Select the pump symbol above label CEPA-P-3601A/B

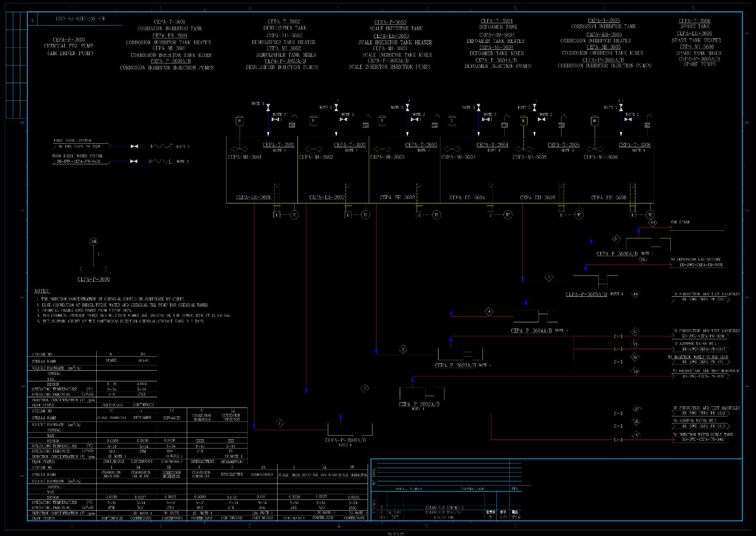point(350,429)
